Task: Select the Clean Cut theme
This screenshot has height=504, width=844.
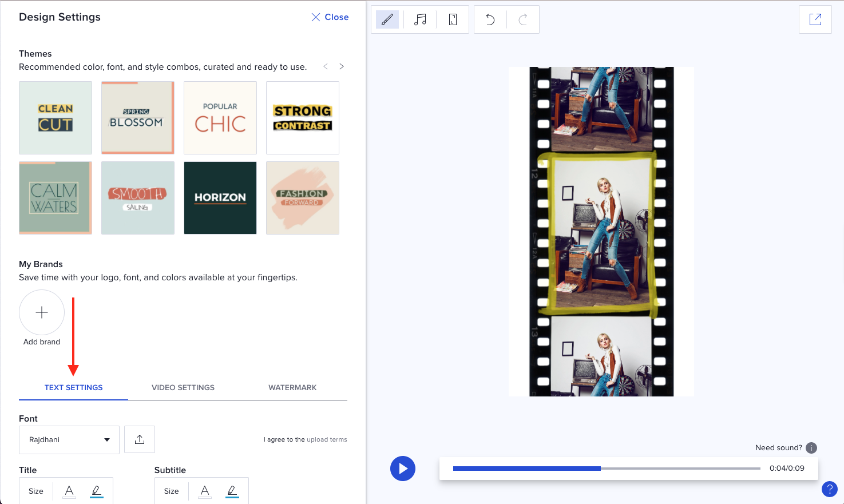Action: click(x=56, y=118)
